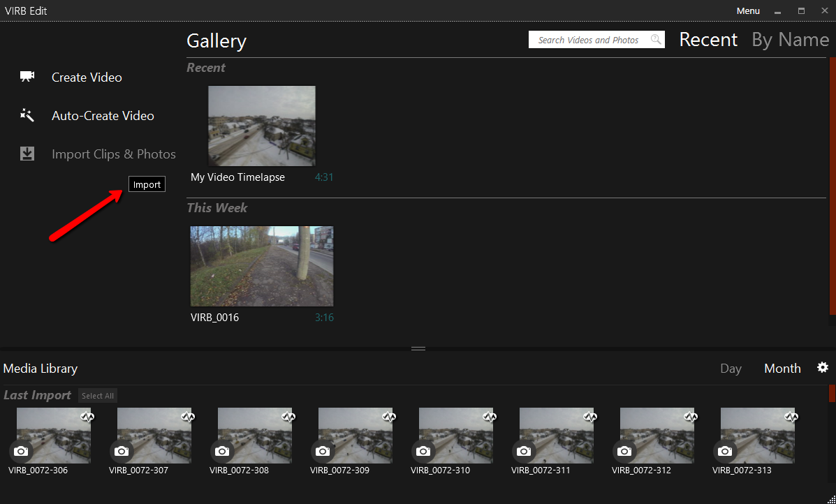Open the Menu in title bar
836x504 pixels.
tap(748, 10)
